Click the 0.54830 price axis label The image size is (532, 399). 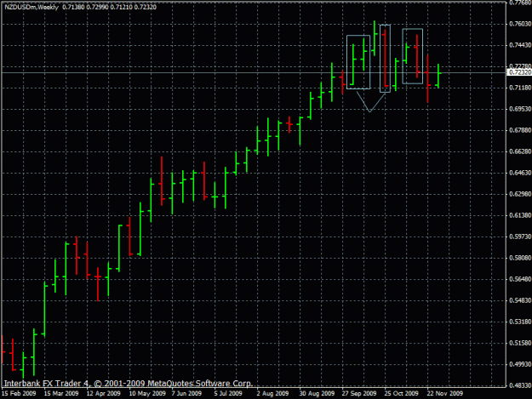tap(520, 300)
